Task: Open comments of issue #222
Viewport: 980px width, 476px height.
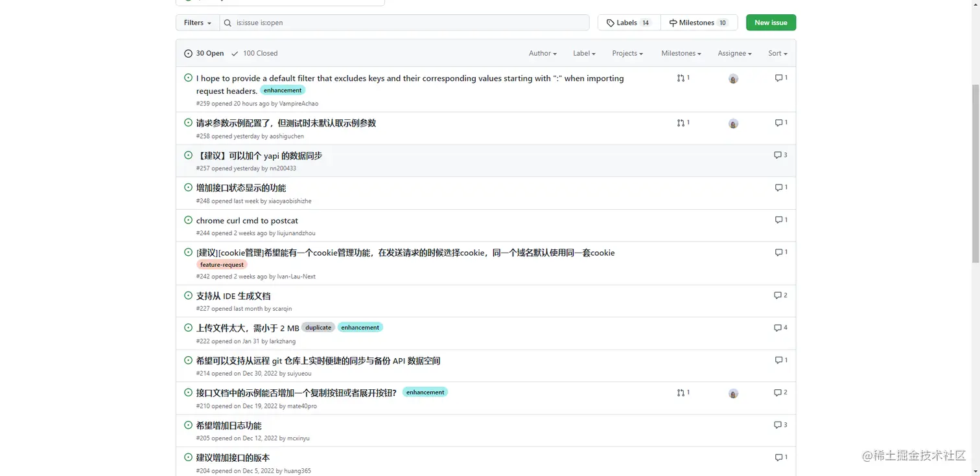Action: coord(780,328)
